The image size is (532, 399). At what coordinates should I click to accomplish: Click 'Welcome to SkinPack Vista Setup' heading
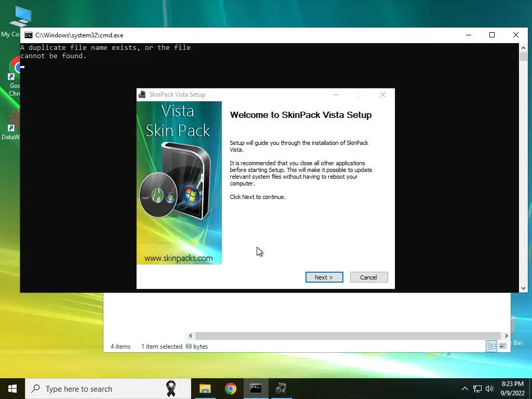click(x=301, y=115)
